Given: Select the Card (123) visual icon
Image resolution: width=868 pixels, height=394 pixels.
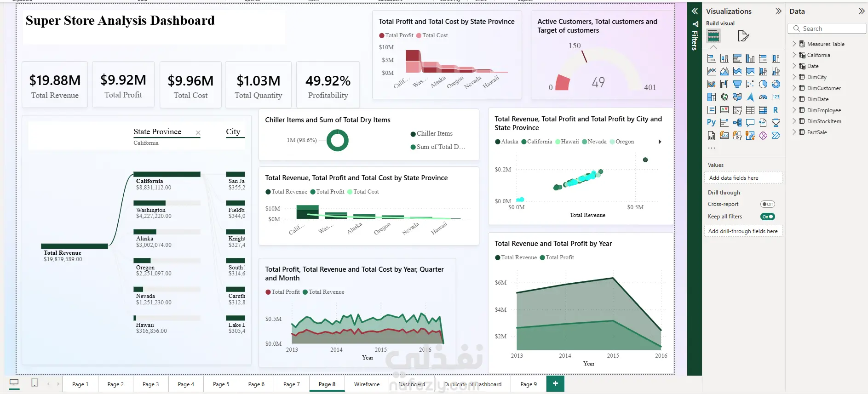Looking at the screenshot, I should click(776, 97).
